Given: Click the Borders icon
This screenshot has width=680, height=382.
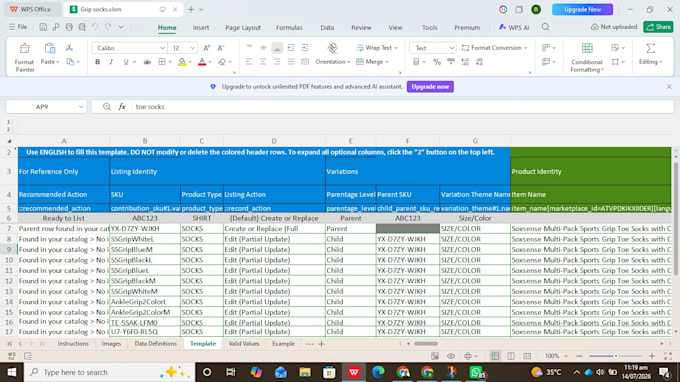Looking at the screenshot, I should (x=162, y=62).
